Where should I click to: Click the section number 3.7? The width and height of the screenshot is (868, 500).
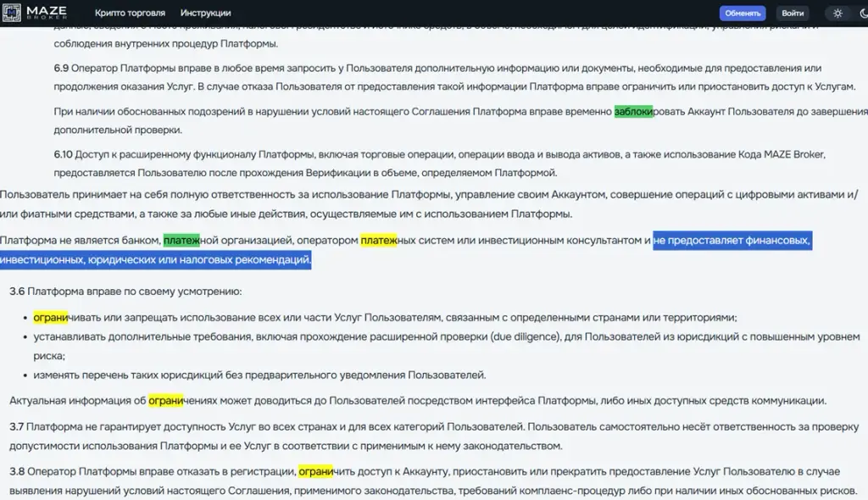[17, 427]
